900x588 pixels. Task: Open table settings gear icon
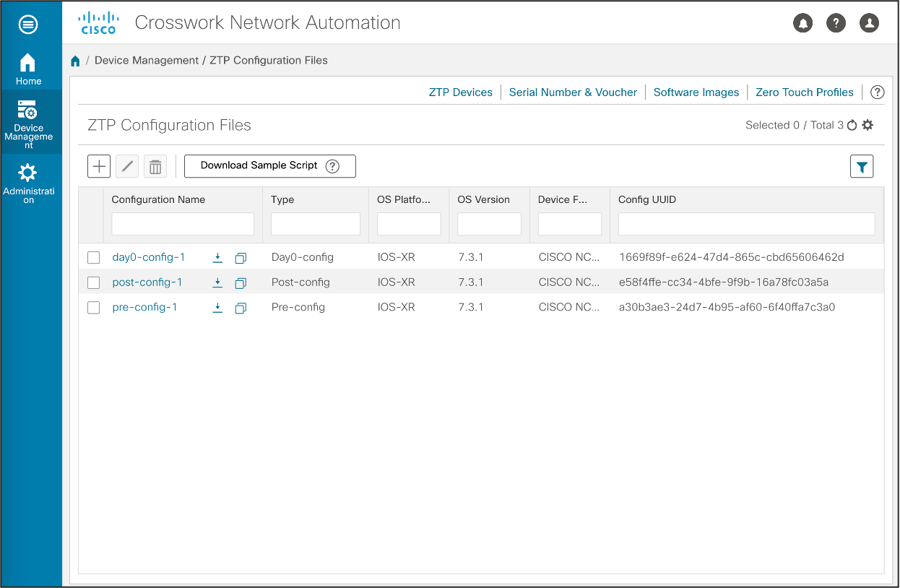(x=867, y=125)
